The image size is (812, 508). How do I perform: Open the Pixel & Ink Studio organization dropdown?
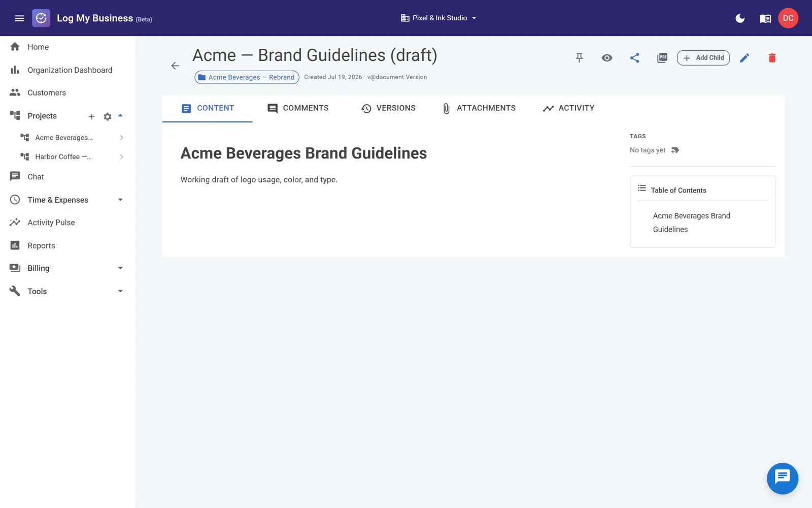click(439, 18)
